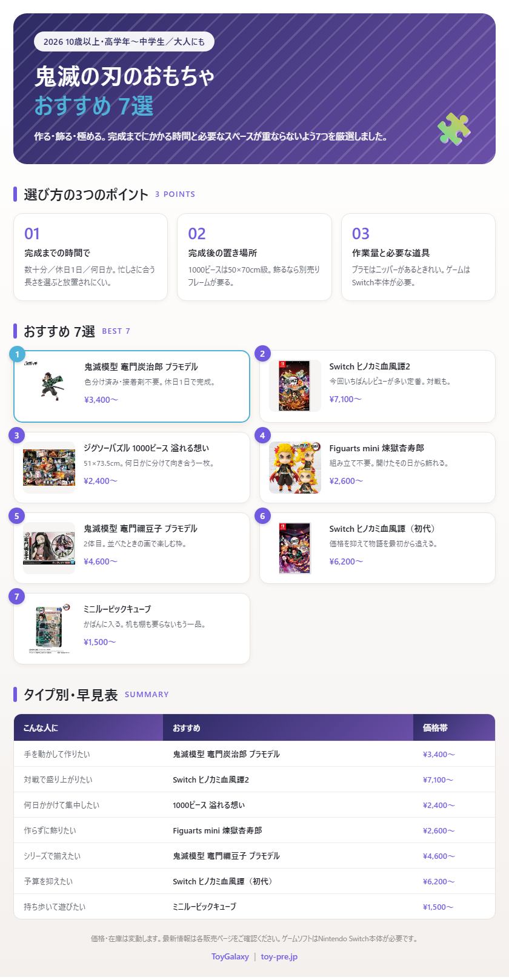Click the おすすめ table column header
Viewport: 509px width, 980px height.
[x=288, y=728]
